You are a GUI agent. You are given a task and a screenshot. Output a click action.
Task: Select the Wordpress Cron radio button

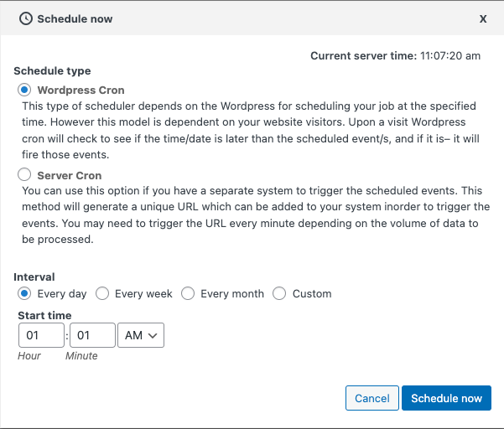point(24,90)
